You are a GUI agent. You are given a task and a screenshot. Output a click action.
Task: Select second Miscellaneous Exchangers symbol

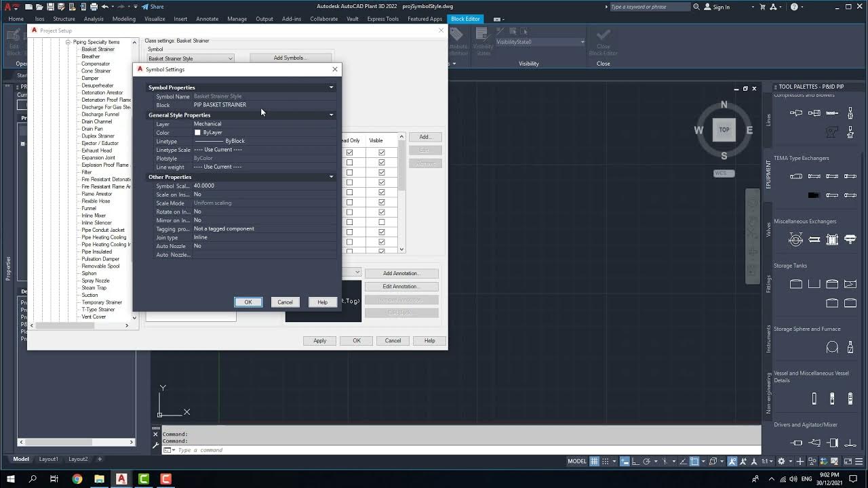tap(814, 239)
